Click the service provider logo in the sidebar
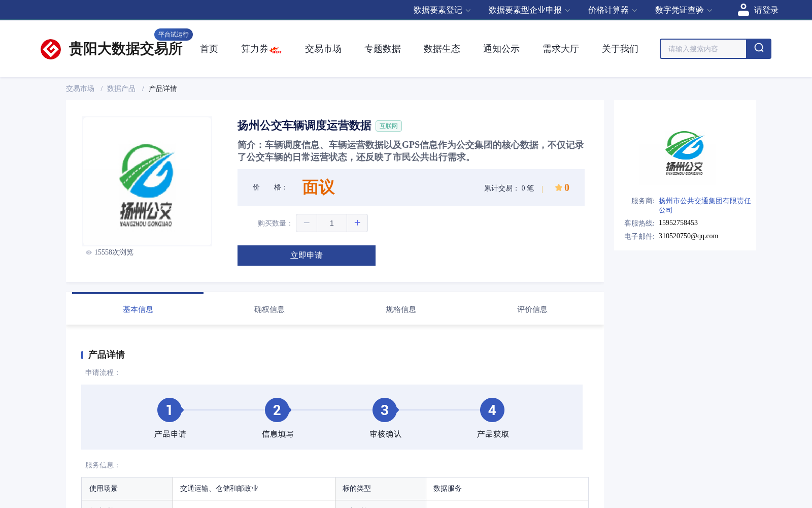Image resolution: width=812 pixels, height=508 pixels. coord(685,152)
